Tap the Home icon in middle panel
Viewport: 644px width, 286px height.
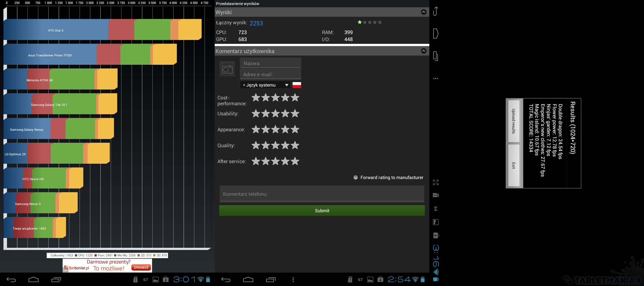(248, 279)
